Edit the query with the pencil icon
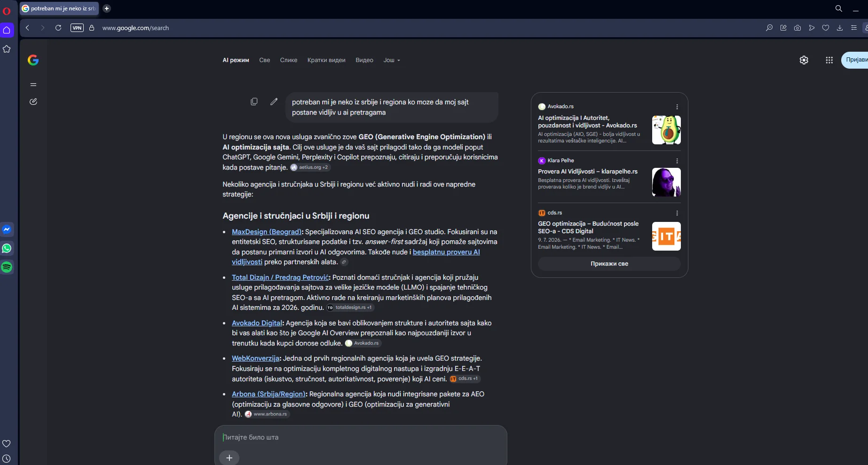Image resolution: width=868 pixels, height=465 pixels. click(274, 102)
